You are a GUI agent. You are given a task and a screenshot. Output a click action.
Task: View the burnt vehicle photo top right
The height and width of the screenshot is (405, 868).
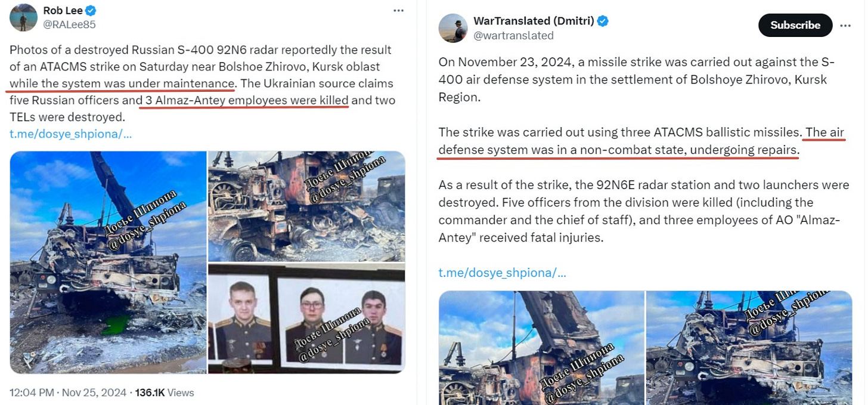(306, 206)
